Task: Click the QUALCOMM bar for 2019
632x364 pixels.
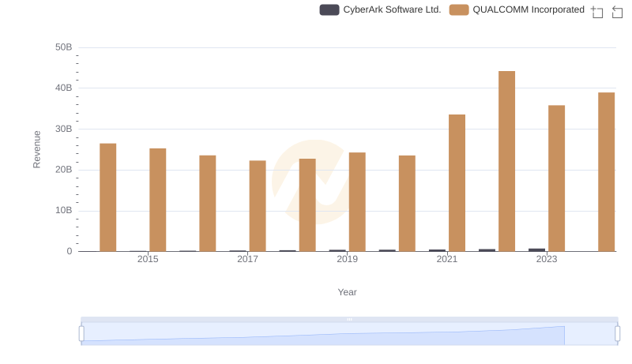Action: point(357,202)
